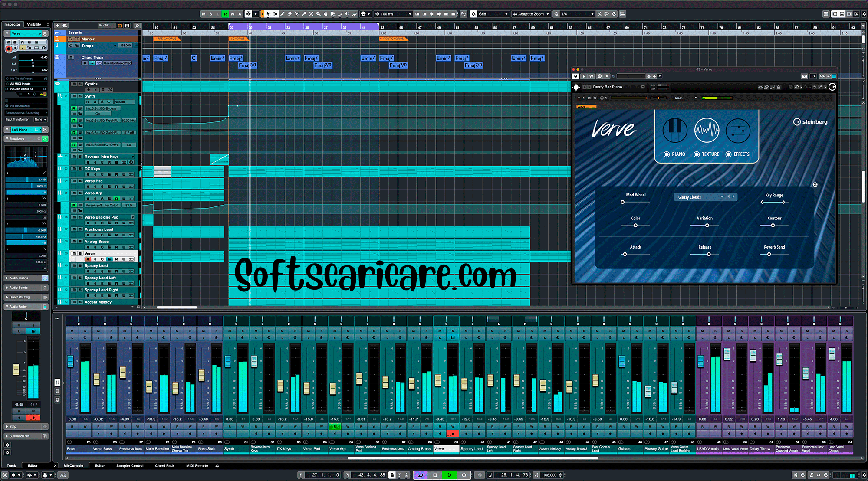Open the Dusty Bar Piano preset menu

(x=643, y=87)
